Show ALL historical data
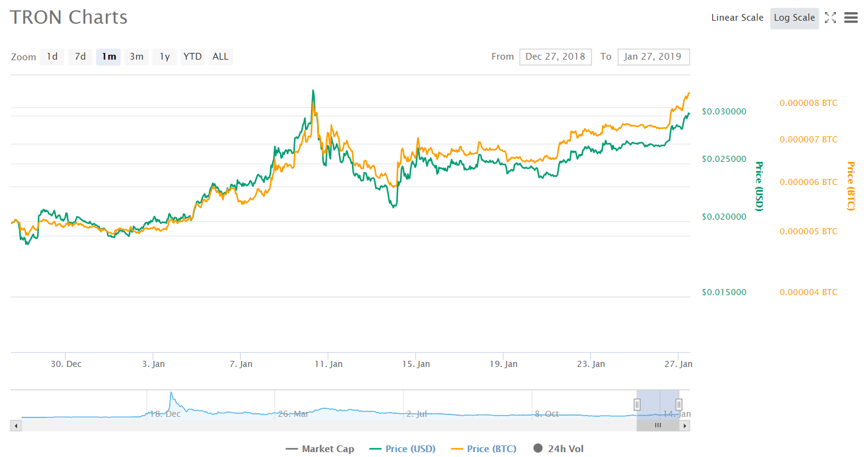The height and width of the screenshot is (457, 868). 220,57
